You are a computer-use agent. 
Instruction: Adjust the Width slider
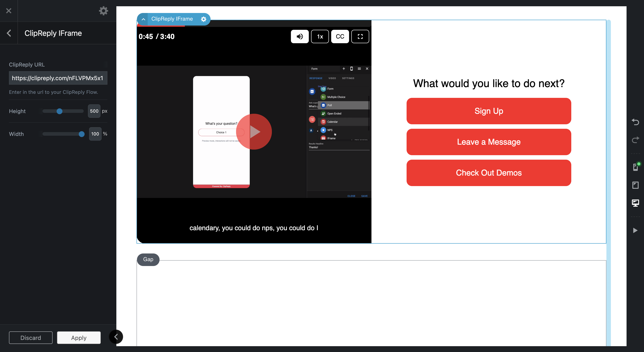point(81,134)
